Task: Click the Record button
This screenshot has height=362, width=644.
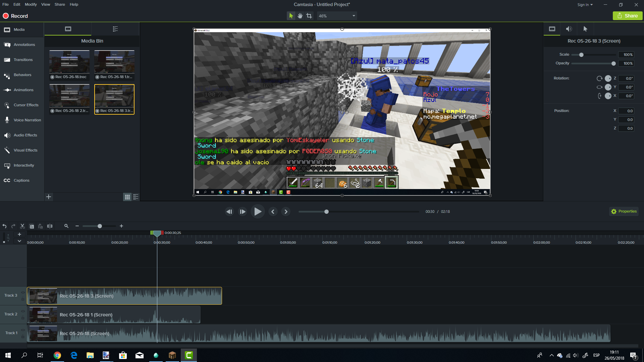Action: 15,16
